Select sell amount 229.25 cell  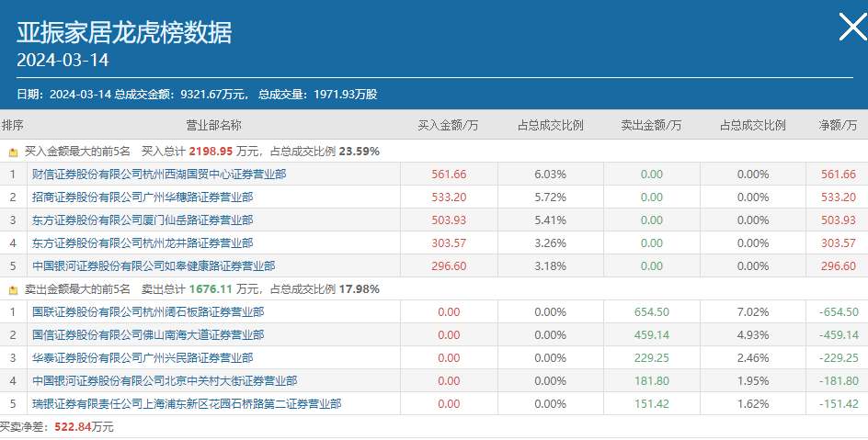point(652,358)
